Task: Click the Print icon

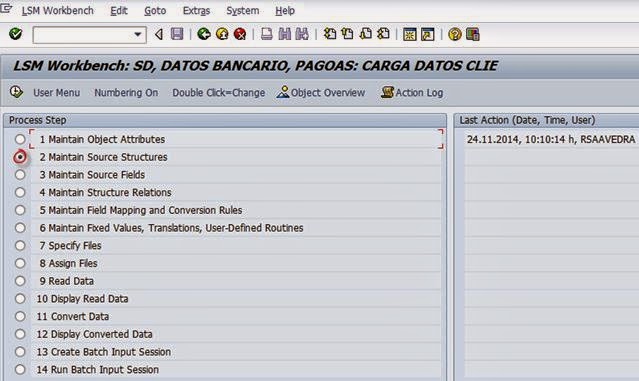Action: pyautogui.click(x=267, y=34)
